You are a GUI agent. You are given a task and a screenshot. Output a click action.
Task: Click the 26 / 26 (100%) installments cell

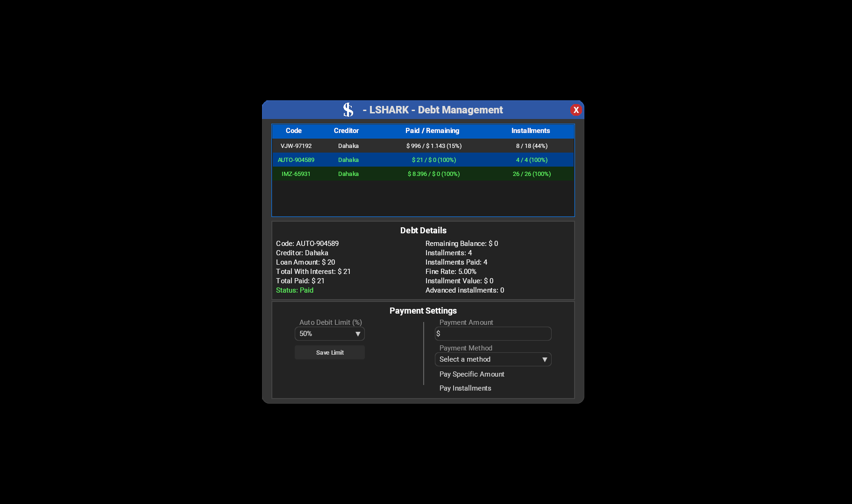click(x=532, y=174)
